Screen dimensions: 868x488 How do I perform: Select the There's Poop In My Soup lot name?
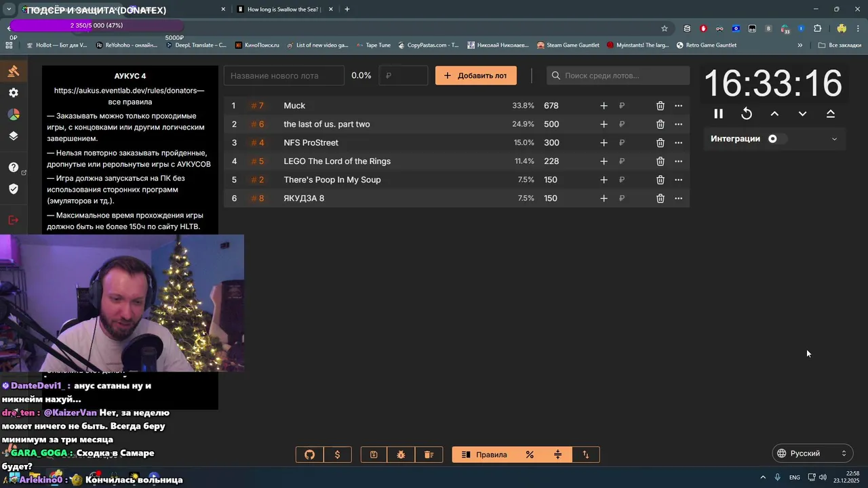(x=332, y=180)
